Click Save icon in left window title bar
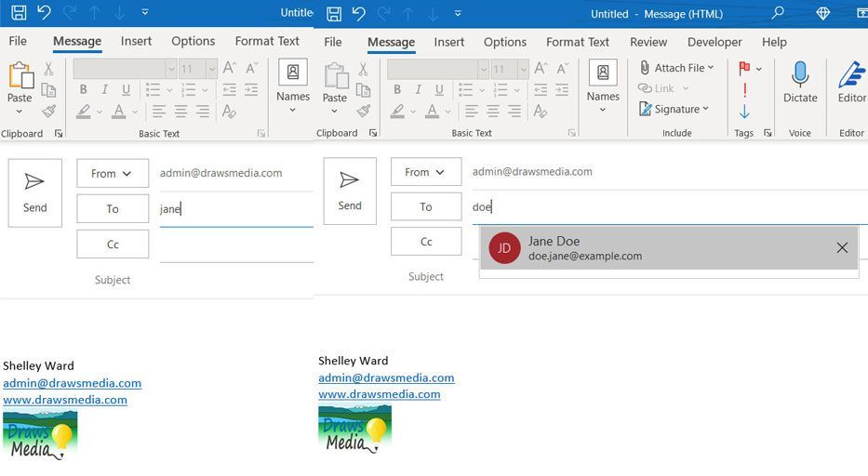Image resolution: width=868 pixels, height=476 pixels. (19, 12)
